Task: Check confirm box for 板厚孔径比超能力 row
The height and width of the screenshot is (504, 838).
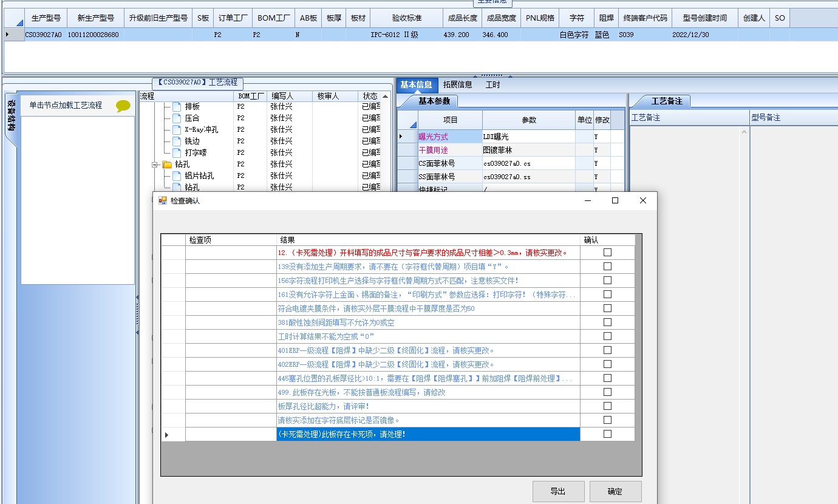Action: [x=607, y=406]
